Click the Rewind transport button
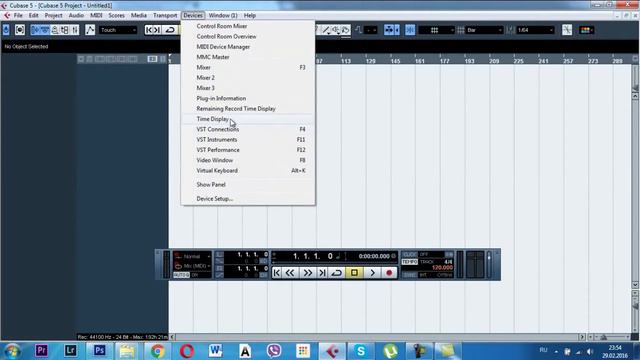 point(290,273)
